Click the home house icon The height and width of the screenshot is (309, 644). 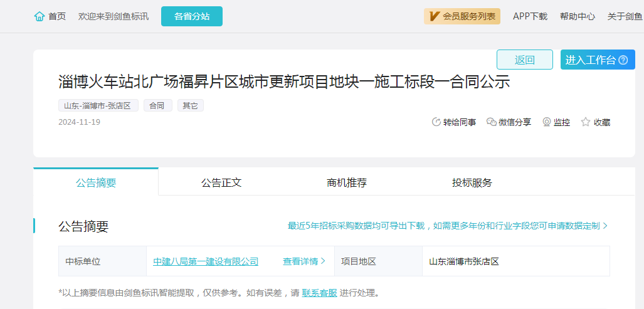[40, 16]
